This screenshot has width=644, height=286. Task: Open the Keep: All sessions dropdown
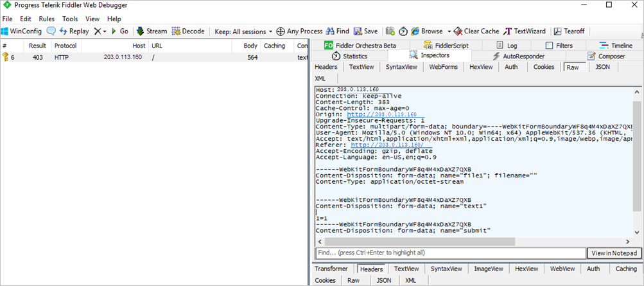point(243,31)
